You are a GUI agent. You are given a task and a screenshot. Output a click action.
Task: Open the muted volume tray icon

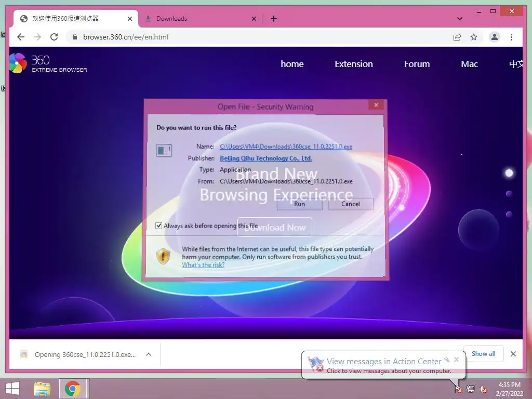tap(483, 389)
